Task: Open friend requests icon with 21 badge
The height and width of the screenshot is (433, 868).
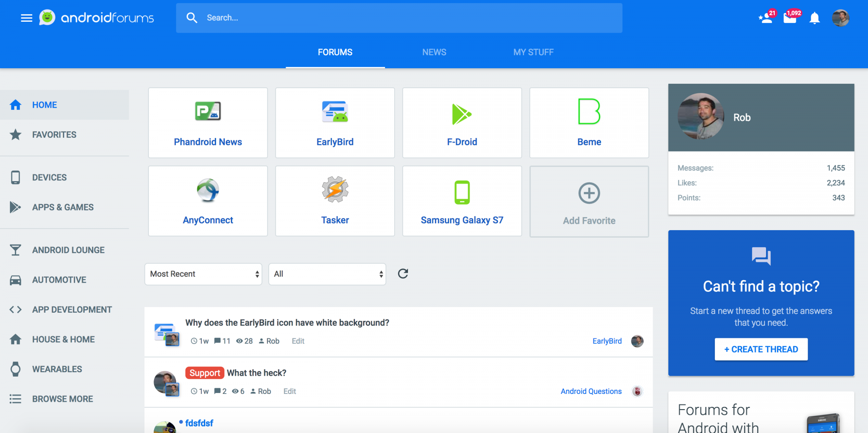Action: pyautogui.click(x=766, y=18)
